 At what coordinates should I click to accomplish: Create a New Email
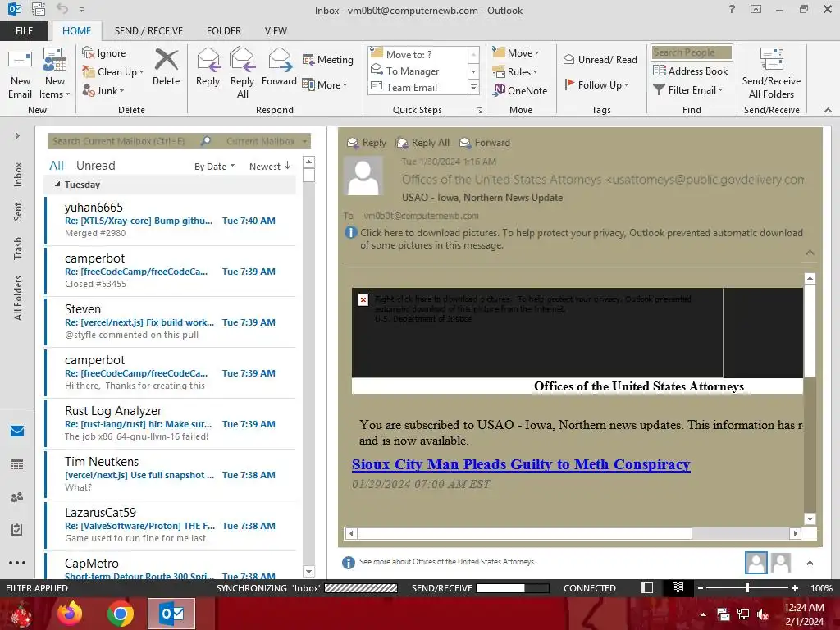(x=21, y=74)
